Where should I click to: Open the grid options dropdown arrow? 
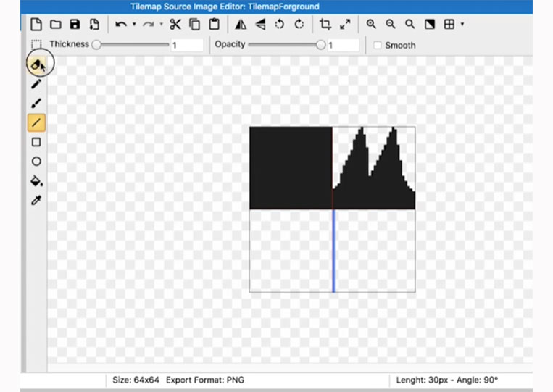pos(462,25)
